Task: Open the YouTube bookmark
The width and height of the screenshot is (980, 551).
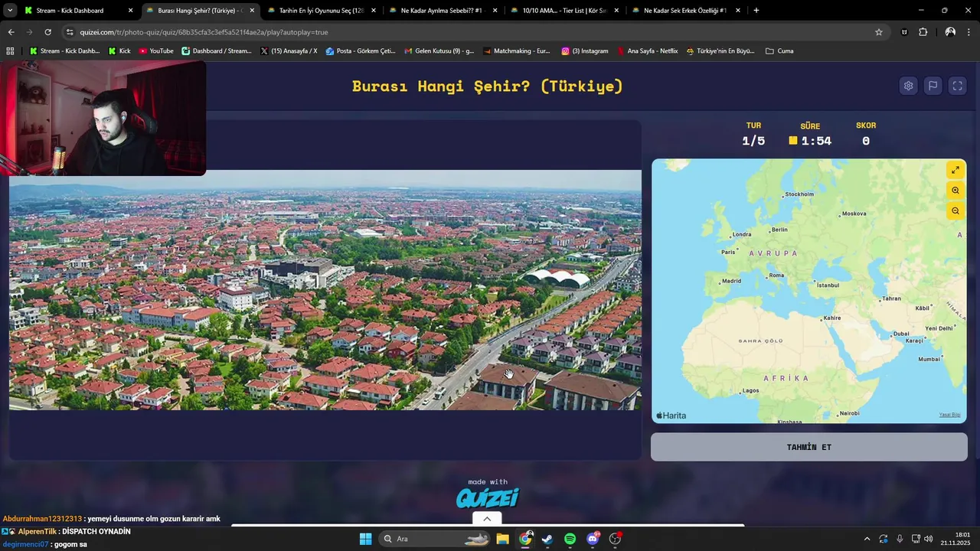Action: pyautogui.click(x=156, y=51)
